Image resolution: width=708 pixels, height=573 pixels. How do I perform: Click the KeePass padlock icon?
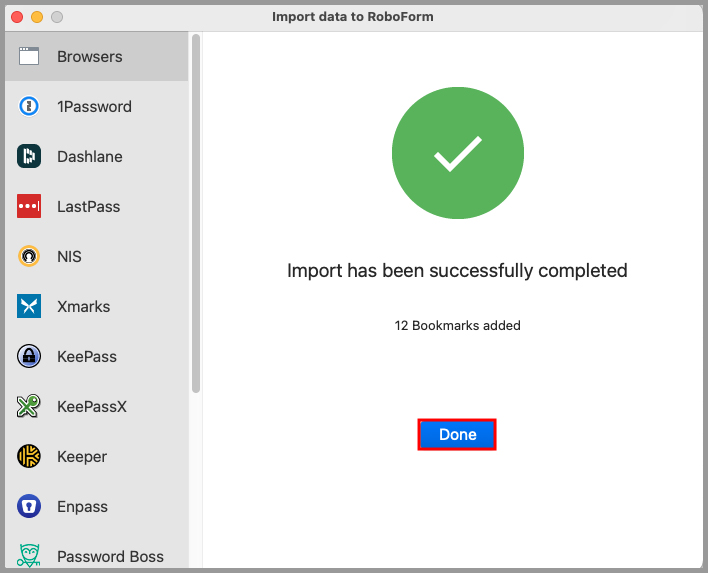tap(29, 357)
